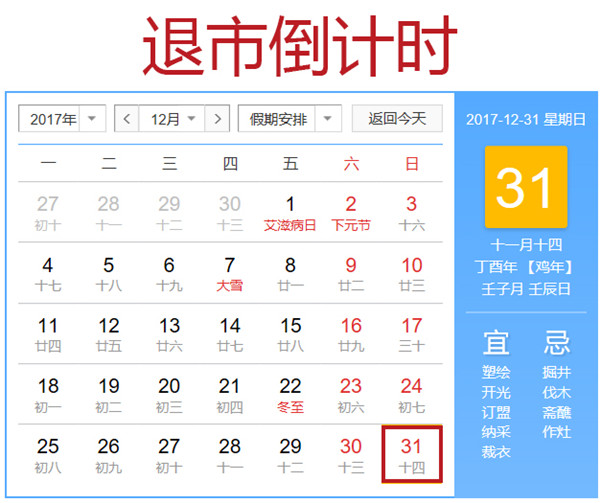The width and height of the screenshot is (600, 503).
Task: Click the previous month arrow
Action: [x=127, y=119]
